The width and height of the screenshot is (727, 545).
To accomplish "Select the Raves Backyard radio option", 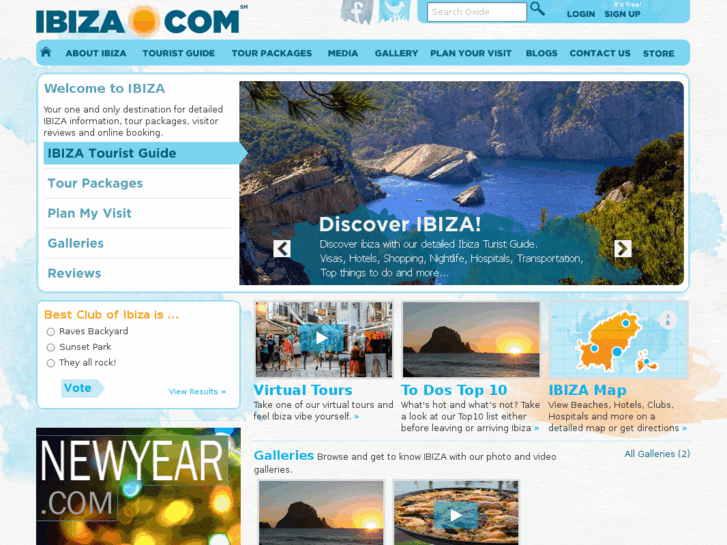I will pyautogui.click(x=51, y=332).
